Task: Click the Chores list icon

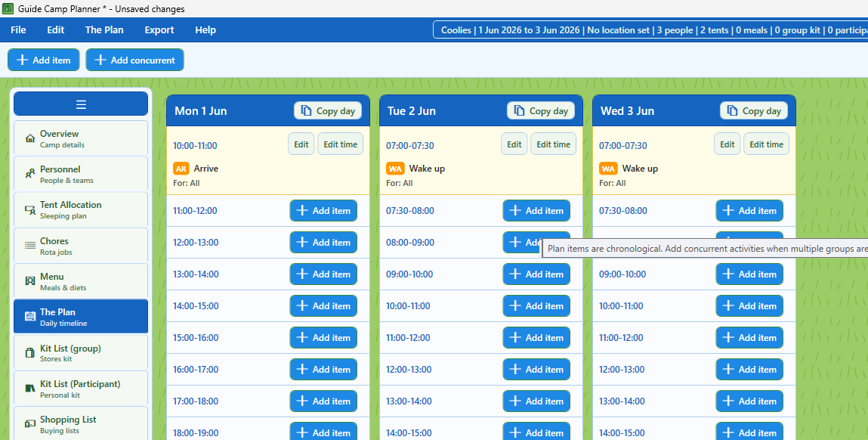Action: pos(30,245)
